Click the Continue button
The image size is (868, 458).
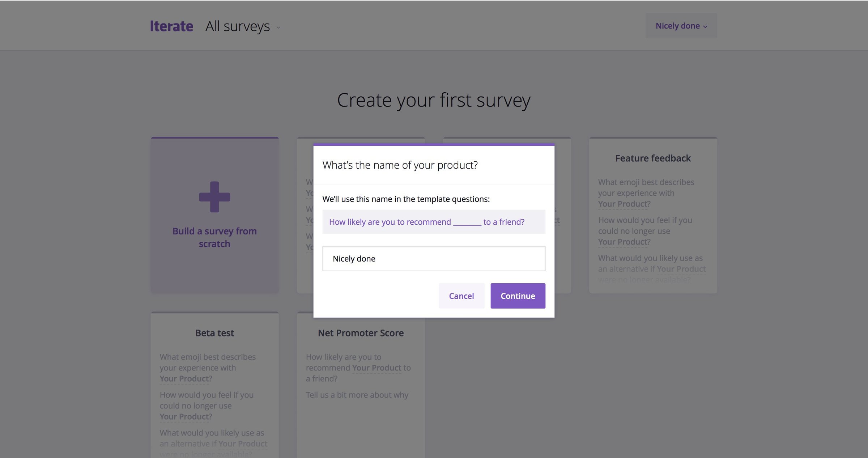(518, 296)
